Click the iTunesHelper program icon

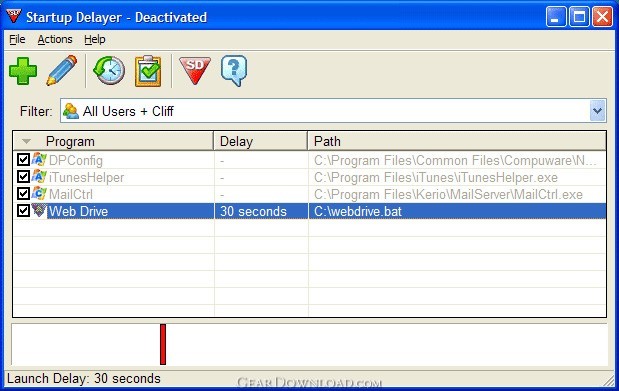[39, 177]
